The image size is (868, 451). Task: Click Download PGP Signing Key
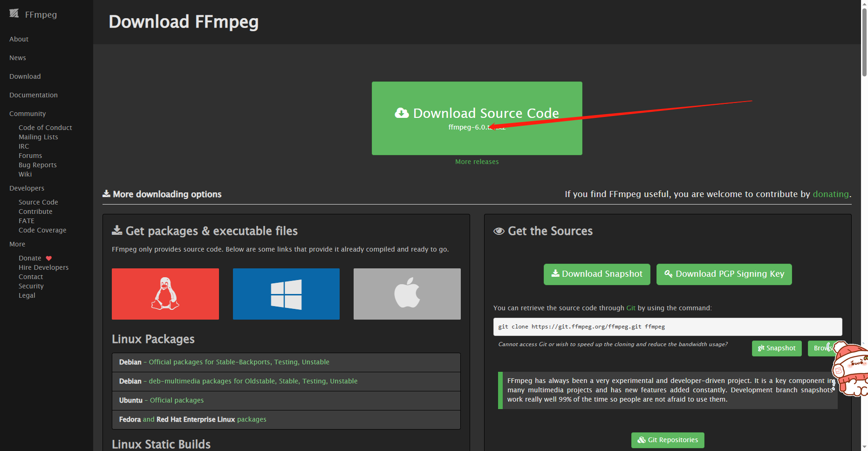coord(724,274)
